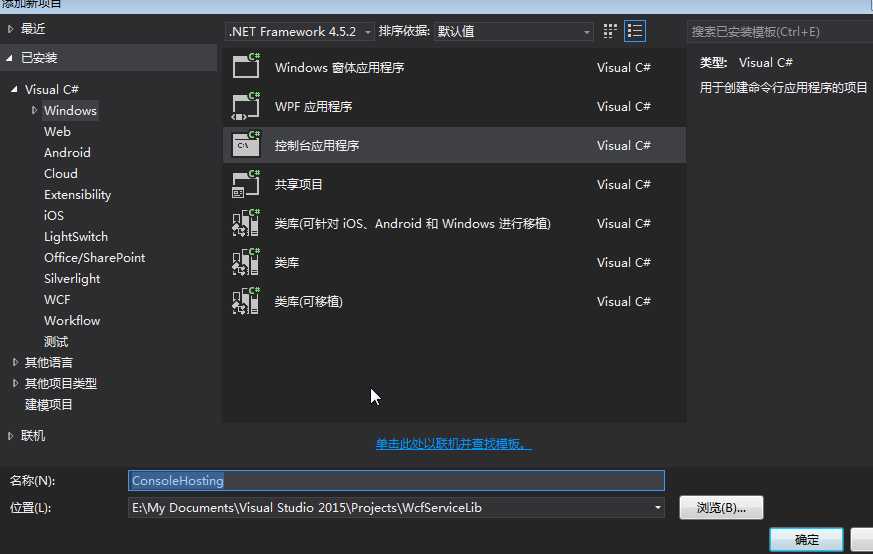Select the 类库 template name
This screenshot has width=873, height=554.
(x=287, y=262)
